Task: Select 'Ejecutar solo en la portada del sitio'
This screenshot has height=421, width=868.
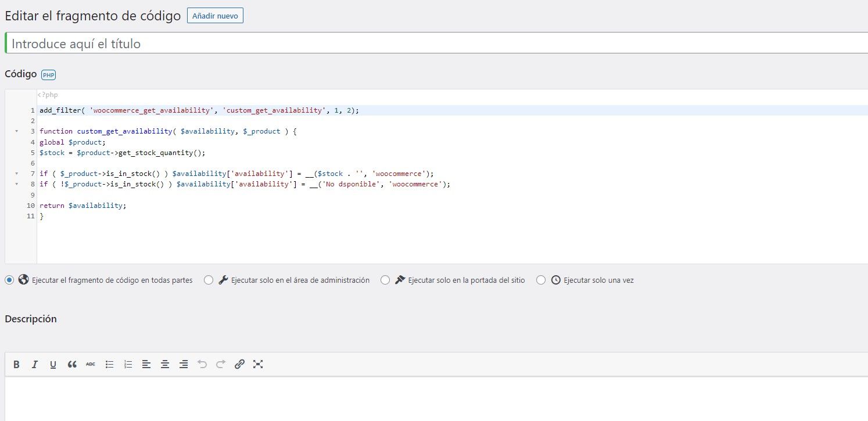Action: (x=385, y=280)
